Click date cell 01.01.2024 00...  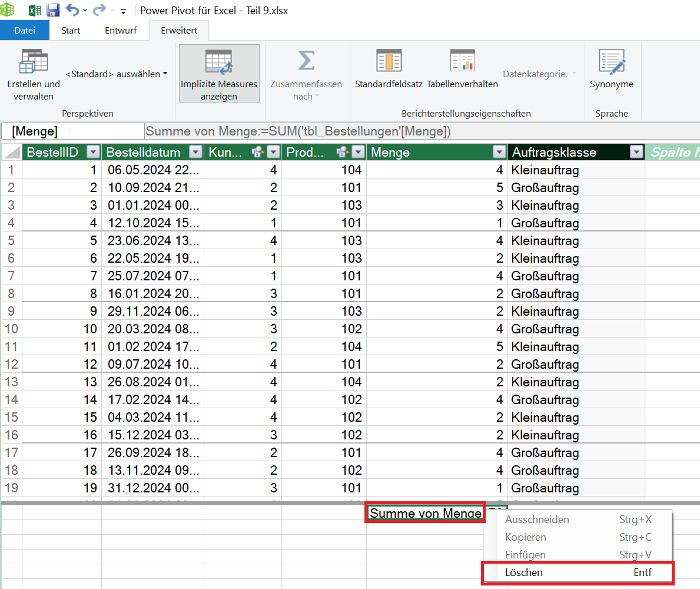pos(153,205)
